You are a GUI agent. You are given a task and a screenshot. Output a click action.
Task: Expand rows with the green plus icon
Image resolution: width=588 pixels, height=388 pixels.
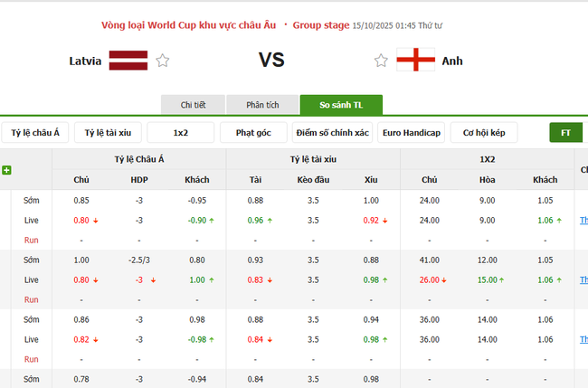point(7,170)
